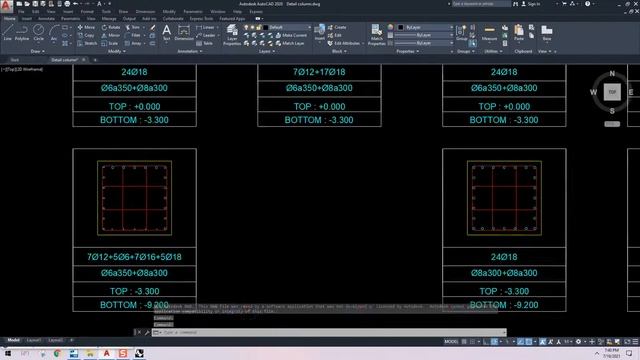Open the Insert ribbon tab
This screenshot has height=360, width=640.
27,19
